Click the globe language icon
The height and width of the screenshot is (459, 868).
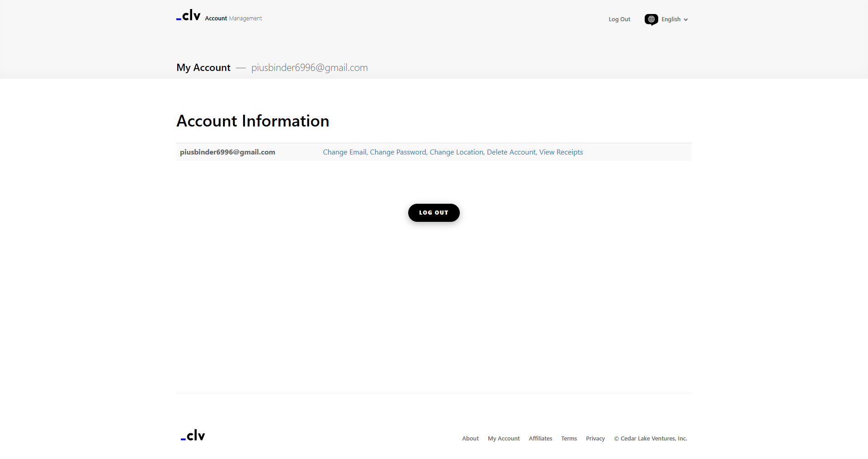coord(651,19)
